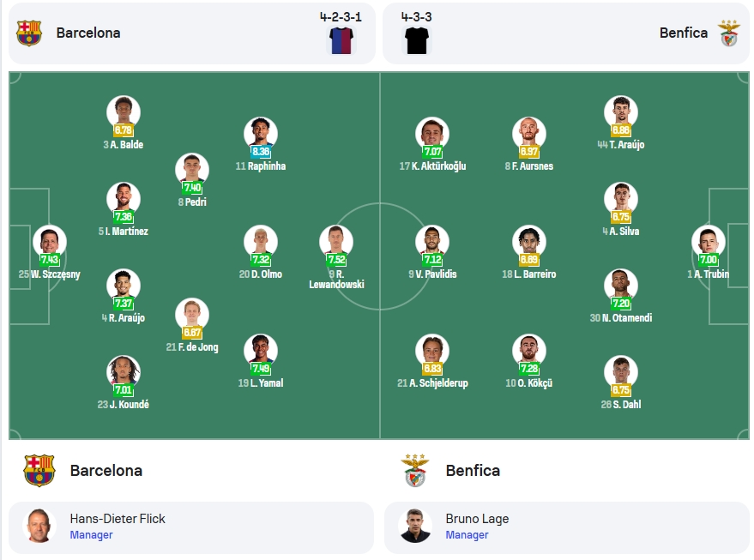Viewport: 754px width, 560px height.
Task: Click the Benfica crest below the pitch
Action: pyautogui.click(x=415, y=470)
